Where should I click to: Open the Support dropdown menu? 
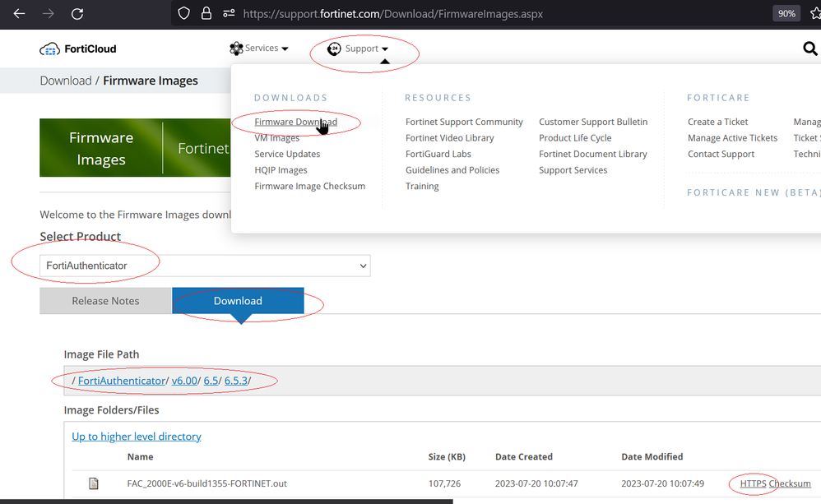(358, 49)
